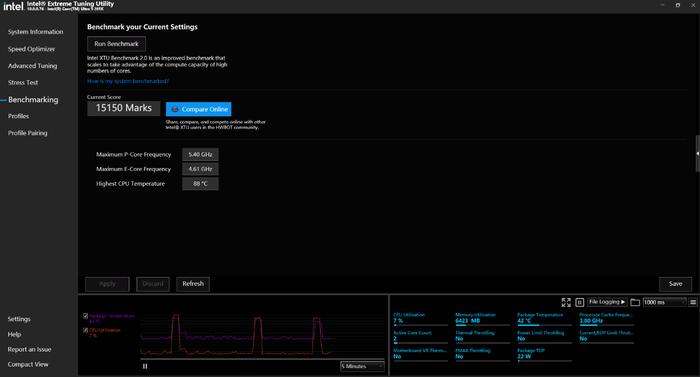Click Report an Issue
The height and width of the screenshot is (377, 700).
coord(29,349)
